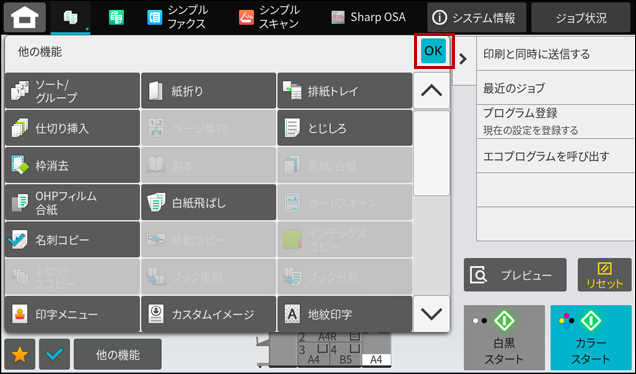Select Sort/Group (ソート/グループ) function
The width and height of the screenshot is (636, 374).
[x=73, y=90]
